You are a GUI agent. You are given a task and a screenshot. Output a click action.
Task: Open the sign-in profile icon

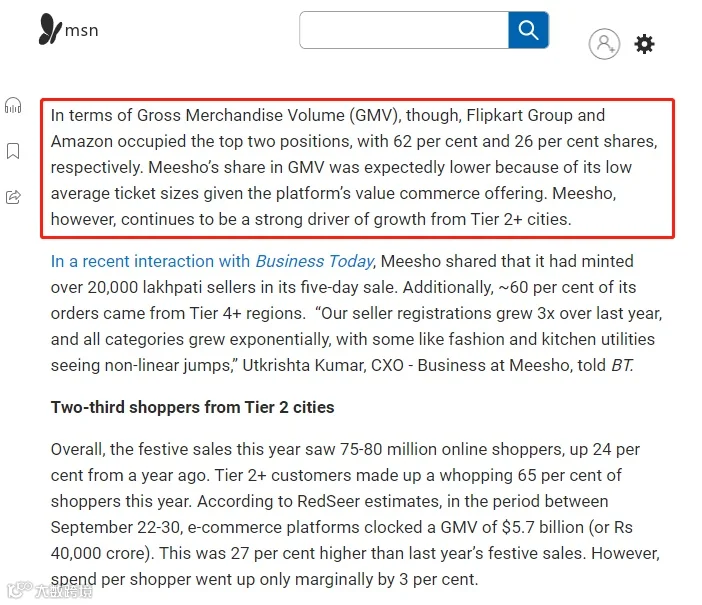[x=604, y=44]
